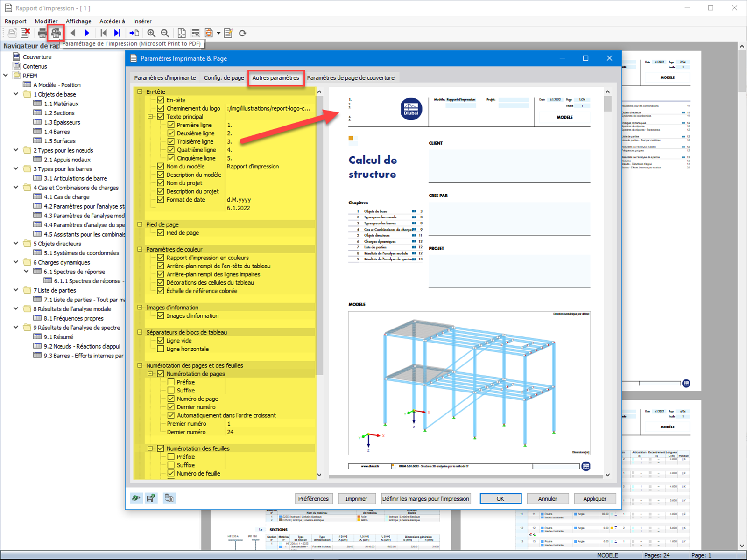Click the zoom in magnifier icon
This screenshot has width=747, height=560.
click(151, 33)
